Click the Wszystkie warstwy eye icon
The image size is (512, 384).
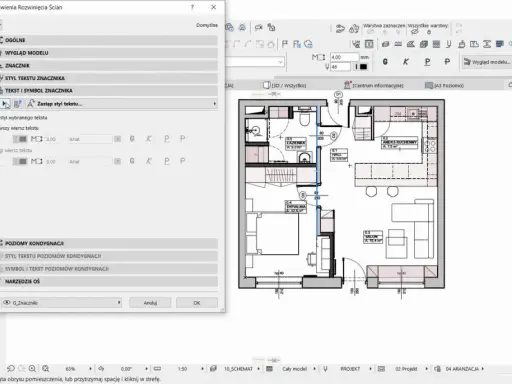[414, 32]
